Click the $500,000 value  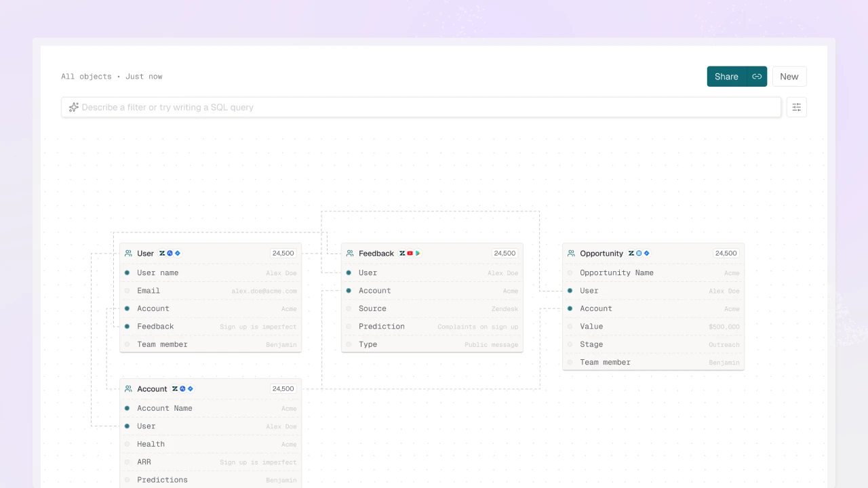(x=724, y=327)
